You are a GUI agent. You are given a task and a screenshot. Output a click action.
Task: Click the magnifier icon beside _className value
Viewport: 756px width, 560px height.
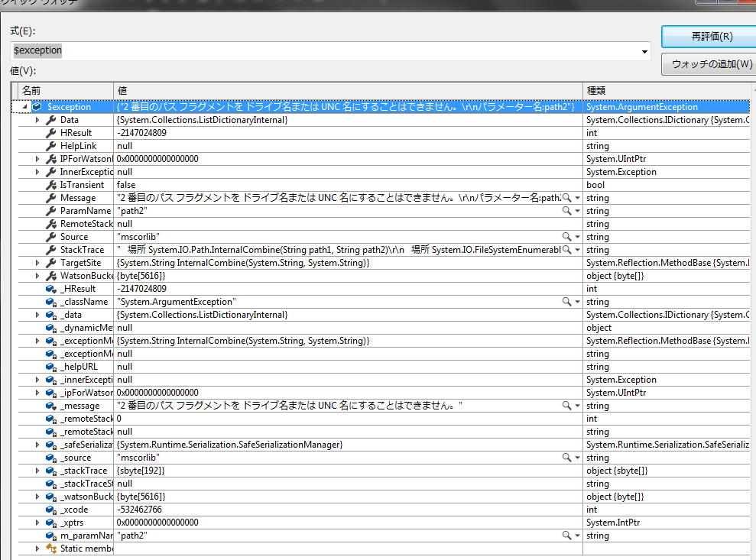click(566, 302)
